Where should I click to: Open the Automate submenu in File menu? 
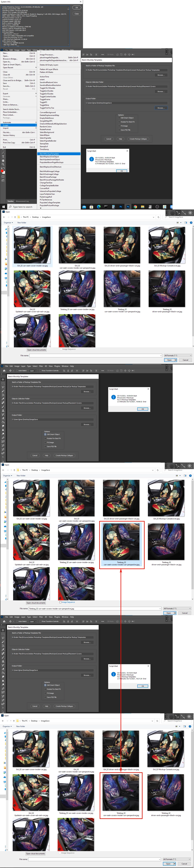(x=19, y=122)
